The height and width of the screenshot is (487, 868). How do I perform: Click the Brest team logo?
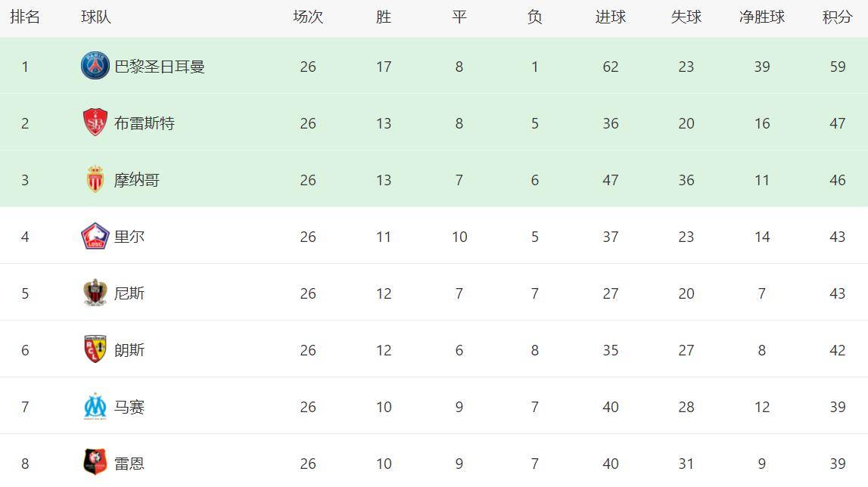coord(95,123)
